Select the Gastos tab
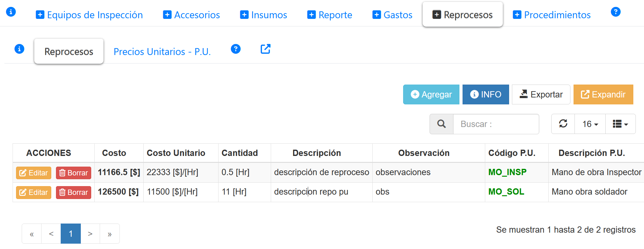This screenshot has height=249, width=644. click(392, 15)
